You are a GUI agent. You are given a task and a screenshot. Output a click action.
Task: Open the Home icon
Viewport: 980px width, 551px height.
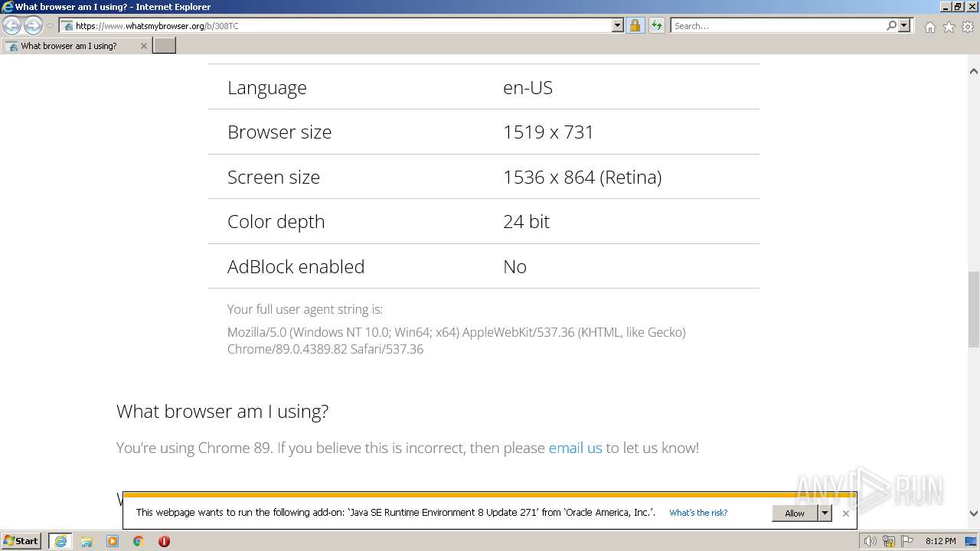coord(929,27)
